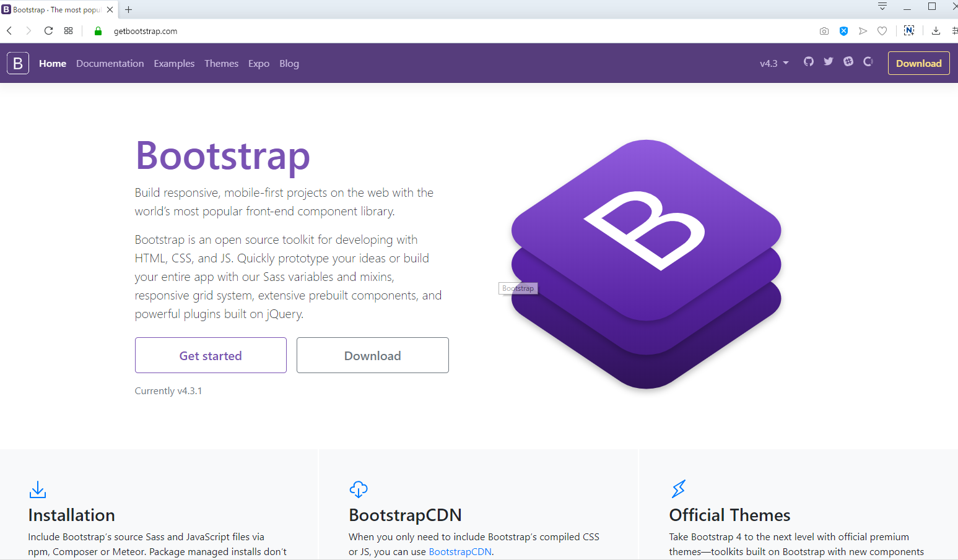Open Blog in the navbar

(289, 63)
